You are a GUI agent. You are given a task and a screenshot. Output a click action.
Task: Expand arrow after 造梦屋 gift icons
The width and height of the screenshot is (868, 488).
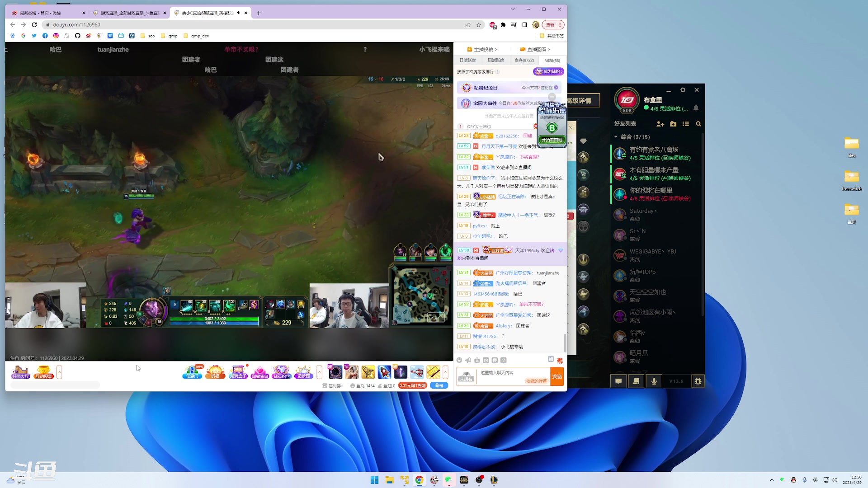point(319,372)
